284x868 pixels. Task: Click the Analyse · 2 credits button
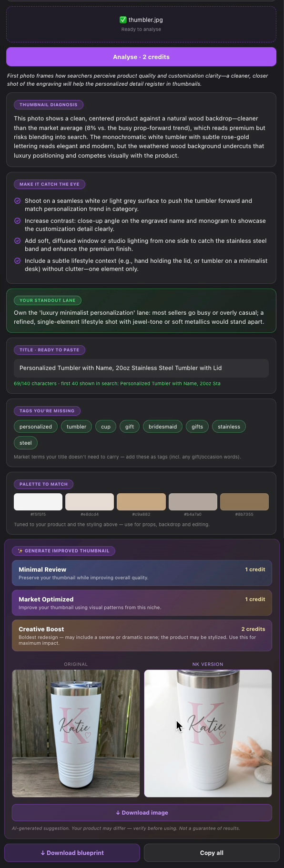[141, 57]
